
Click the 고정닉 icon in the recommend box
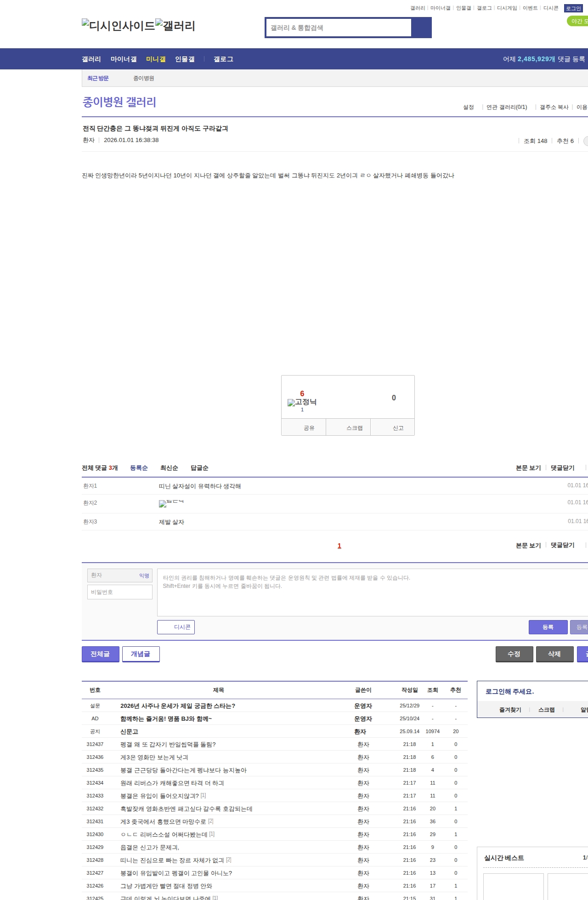tap(302, 402)
